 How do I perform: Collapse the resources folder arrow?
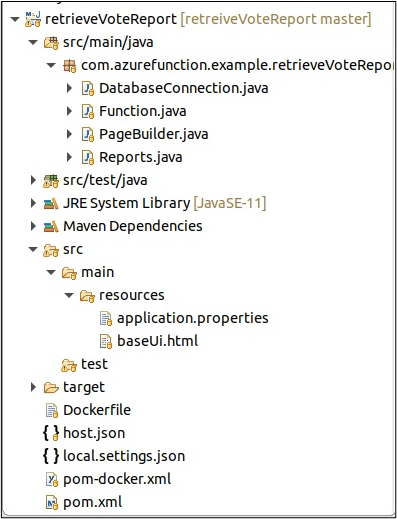coord(69,295)
